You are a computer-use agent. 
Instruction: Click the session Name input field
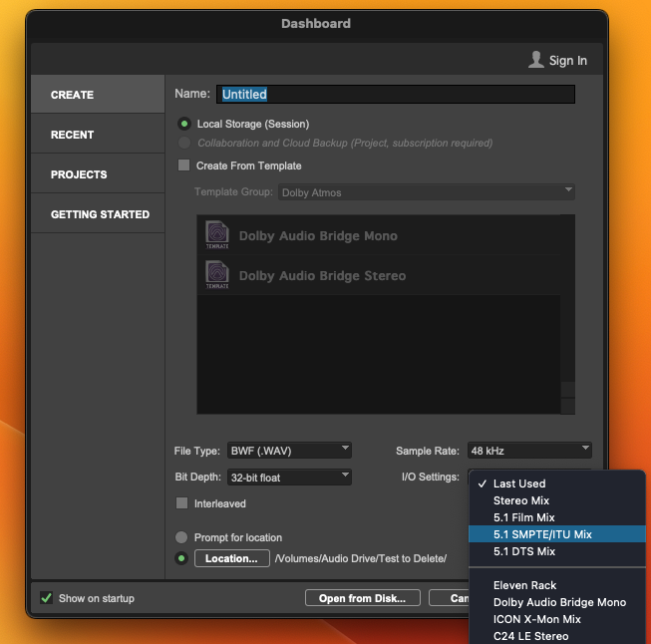click(396, 95)
